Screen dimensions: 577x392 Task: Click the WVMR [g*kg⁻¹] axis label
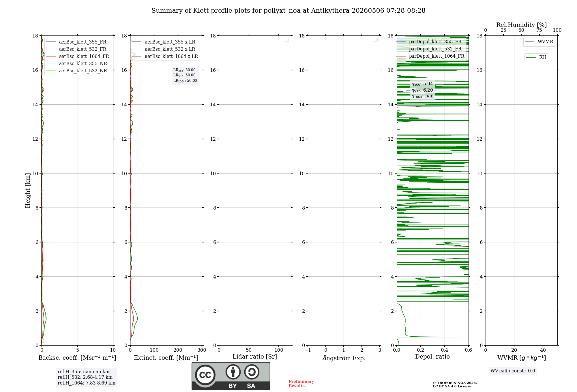click(x=522, y=358)
